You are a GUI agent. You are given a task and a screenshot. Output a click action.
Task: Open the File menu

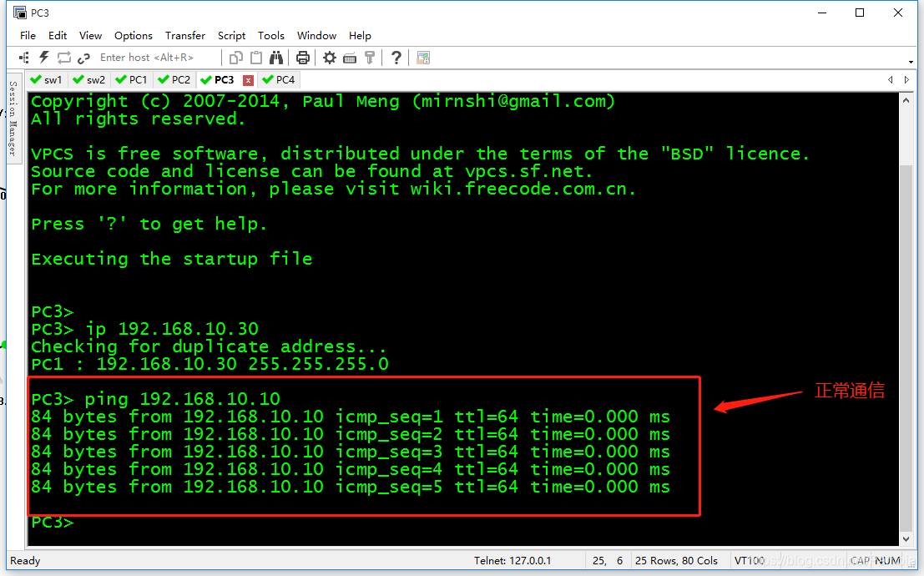[28, 35]
